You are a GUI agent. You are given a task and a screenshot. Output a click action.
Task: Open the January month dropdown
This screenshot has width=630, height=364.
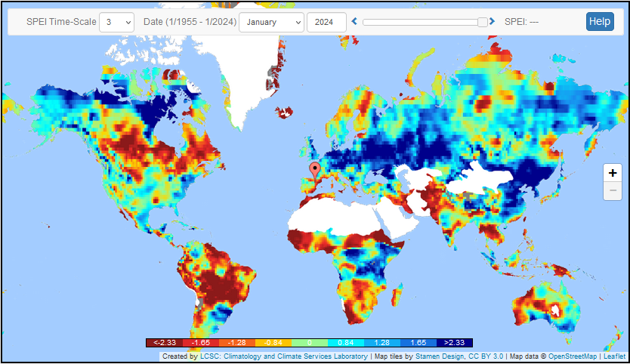tap(272, 22)
